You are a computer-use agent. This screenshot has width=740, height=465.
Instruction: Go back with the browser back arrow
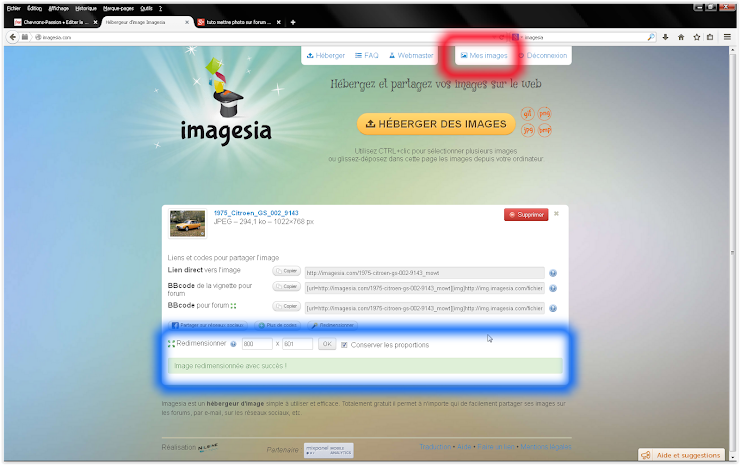(x=13, y=37)
